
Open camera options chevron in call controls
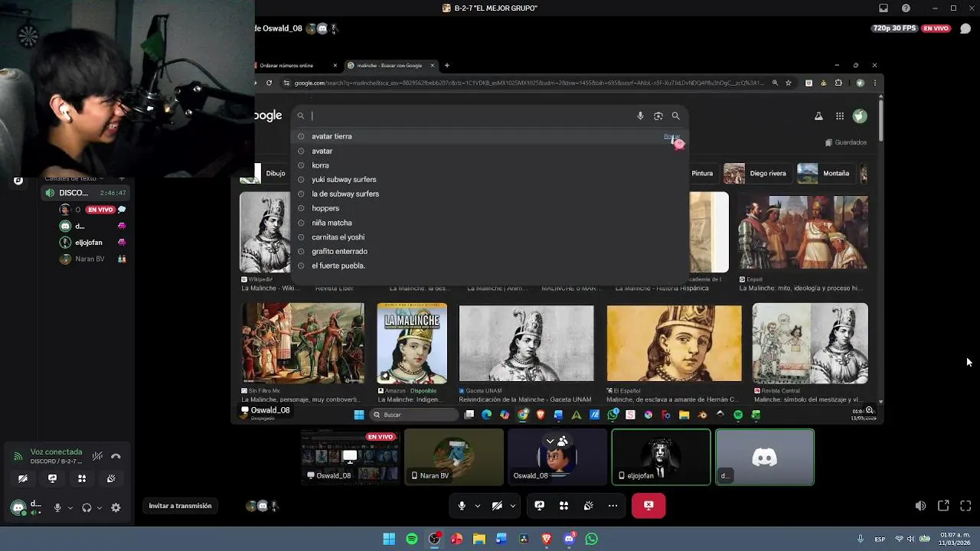(512, 506)
